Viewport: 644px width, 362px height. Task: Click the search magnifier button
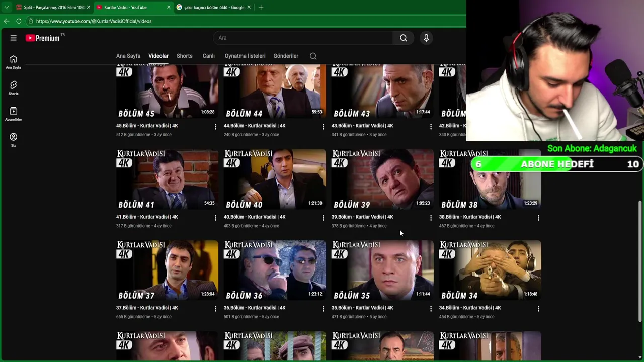[x=404, y=38]
